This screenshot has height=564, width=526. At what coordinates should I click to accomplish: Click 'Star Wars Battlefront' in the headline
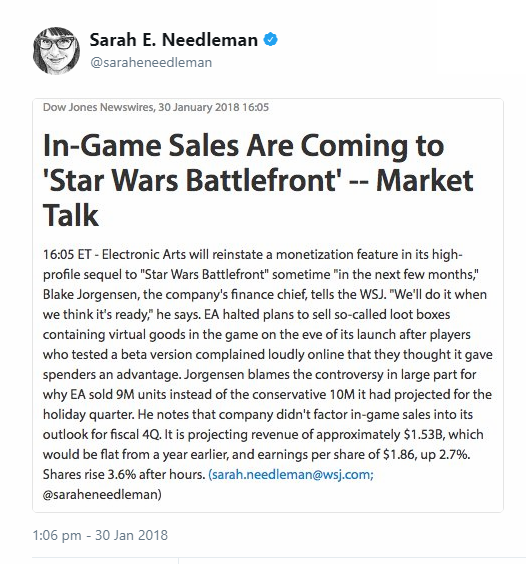tap(192, 180)
